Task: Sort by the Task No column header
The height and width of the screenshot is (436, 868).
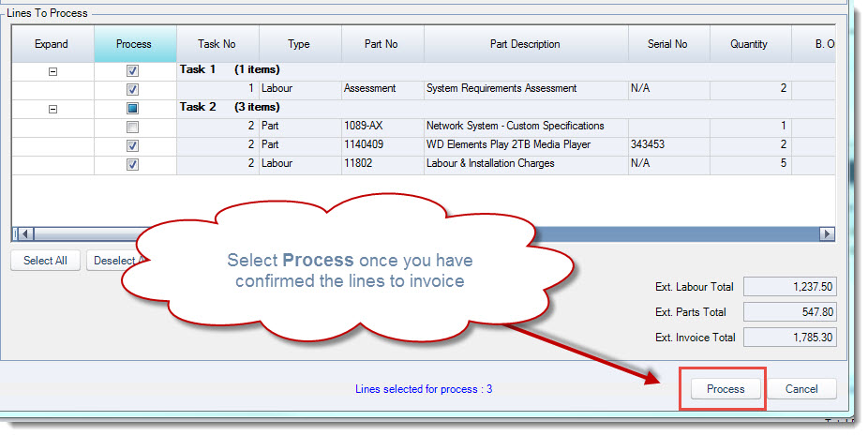Action: pyautogui.click(x=217, y=44)
